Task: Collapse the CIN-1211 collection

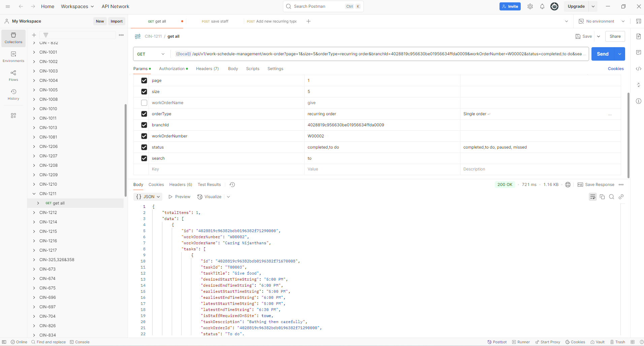Action: [34, 194]
